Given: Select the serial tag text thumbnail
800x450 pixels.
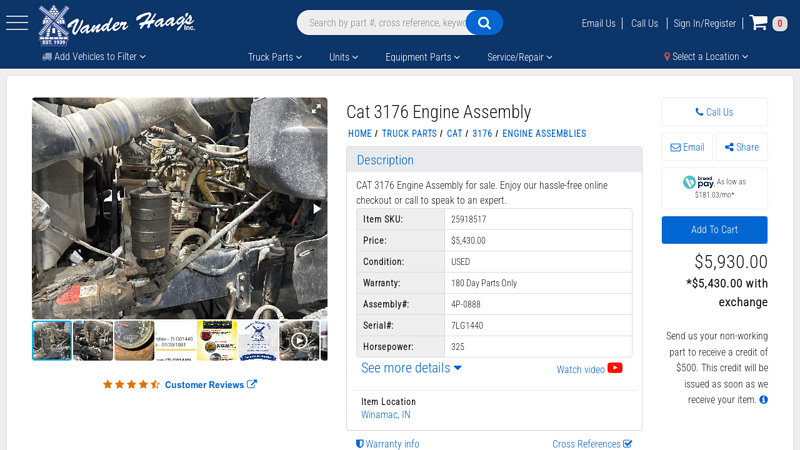Looking at the screenshot, I should (x=176, y=340).
